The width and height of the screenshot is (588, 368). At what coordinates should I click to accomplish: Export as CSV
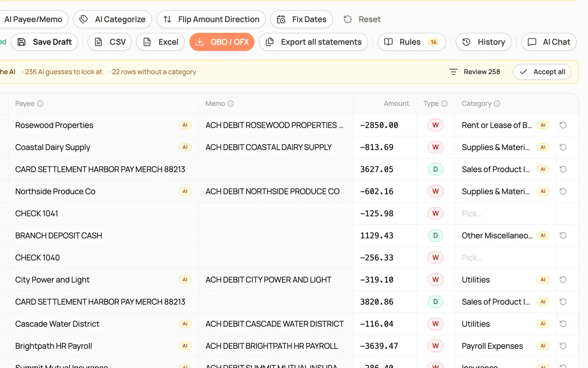pyautogui.click(x=110, y=42)
